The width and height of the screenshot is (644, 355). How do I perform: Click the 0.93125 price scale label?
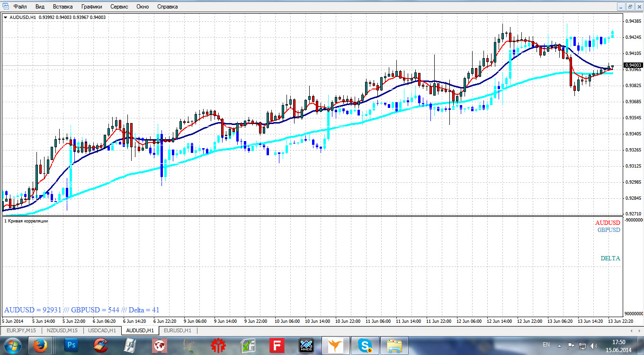pyautogui.click(x=633, y=166)
